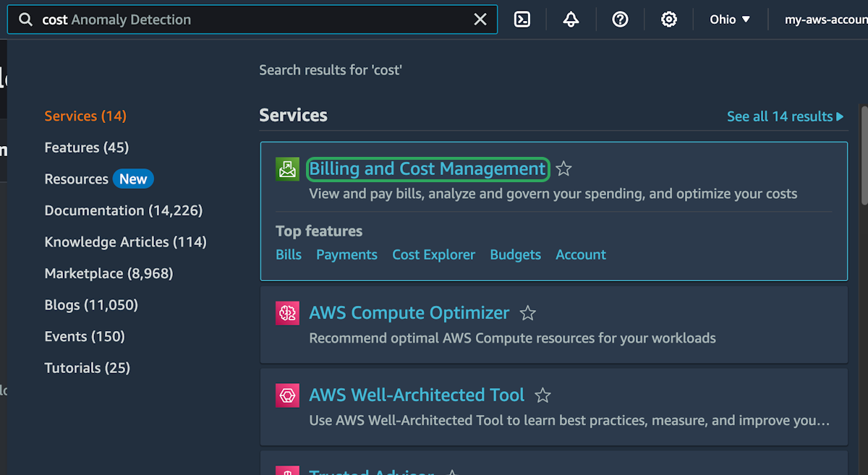This screenshot has width=868, height=475.
Task: Open Billing and Cost Management link
Action: [427, 169]
